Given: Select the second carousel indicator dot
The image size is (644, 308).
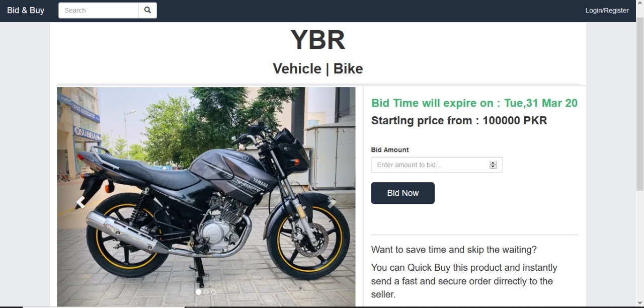Looking at the screenshot, I should [x=206, y=292].
